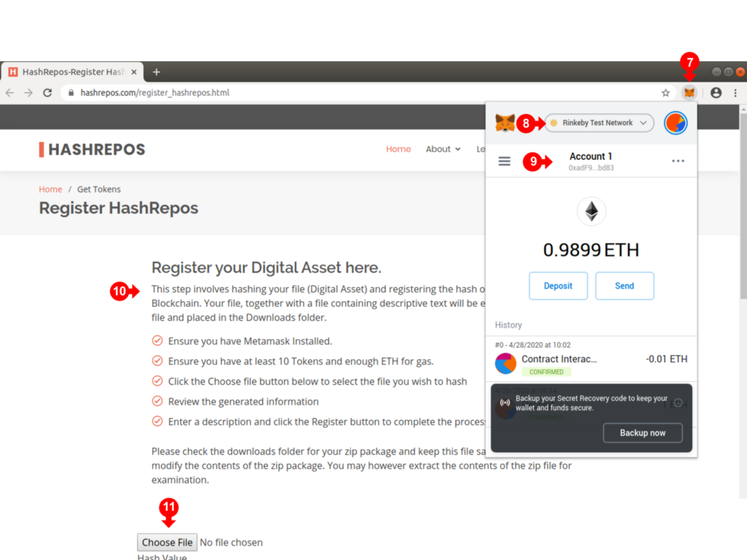Click the MetaMask fox extension icon

pos(689,93)
